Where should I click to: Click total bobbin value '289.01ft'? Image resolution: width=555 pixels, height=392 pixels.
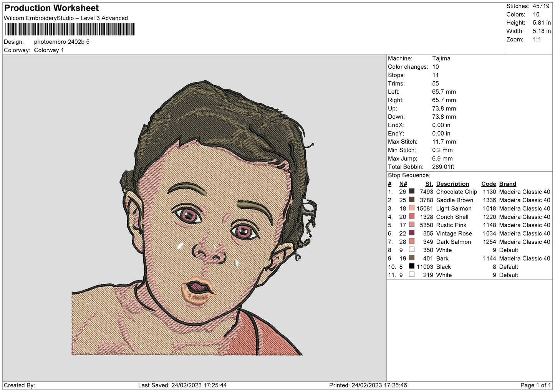443,167
